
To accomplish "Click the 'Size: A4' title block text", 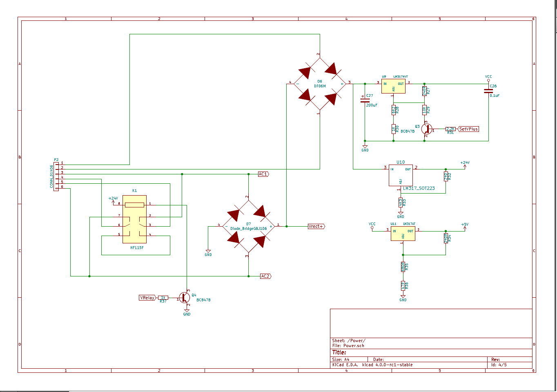I will point(341,360).
